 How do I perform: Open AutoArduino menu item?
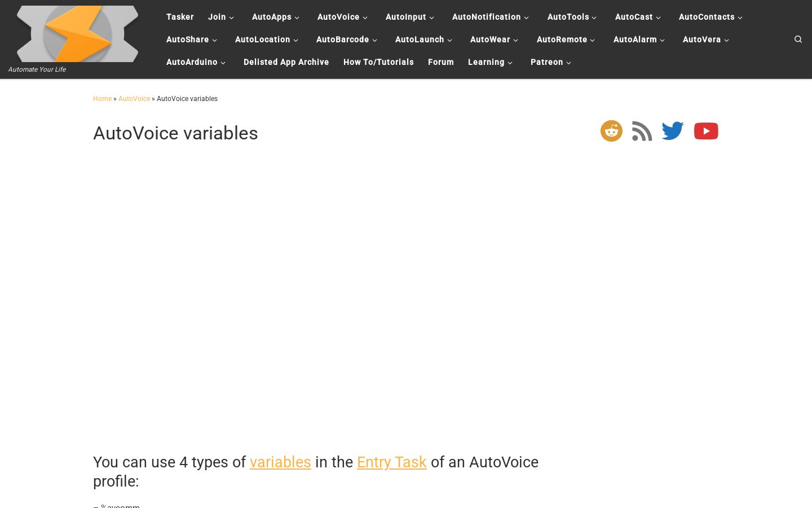[x=192, y=62]
